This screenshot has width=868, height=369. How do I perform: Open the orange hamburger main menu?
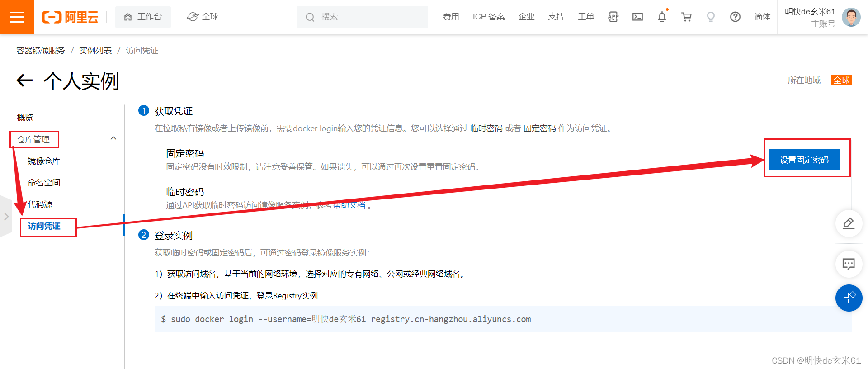click(17, 17)
